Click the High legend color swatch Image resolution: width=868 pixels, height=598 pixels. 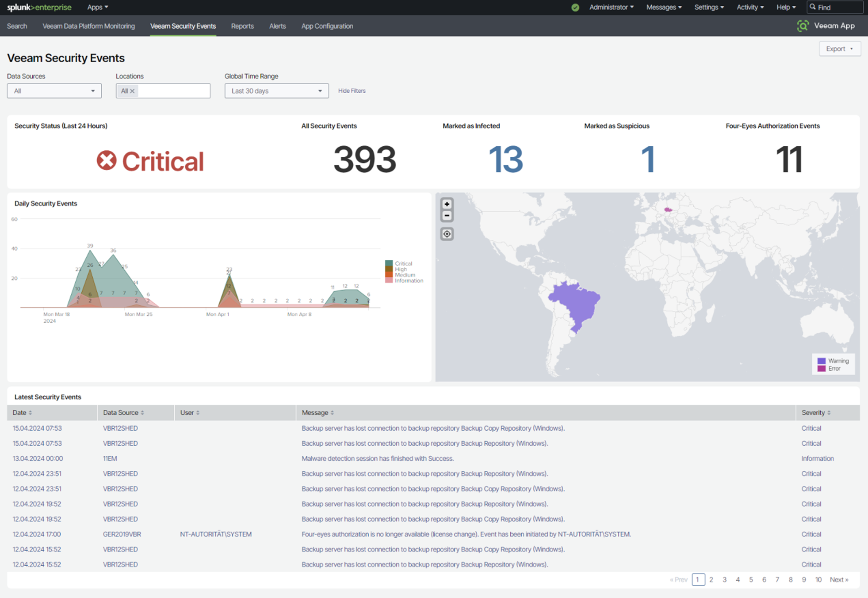[389, 269]
